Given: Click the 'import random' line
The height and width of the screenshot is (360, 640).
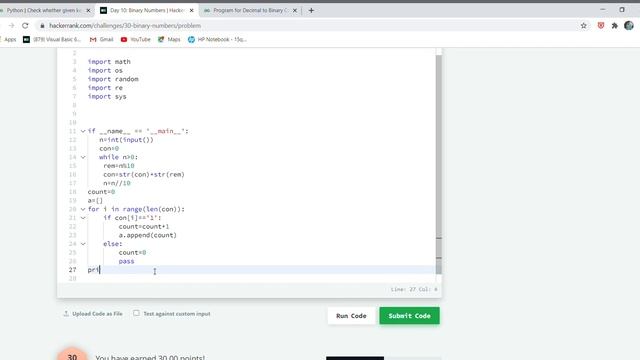Looking at the screenshot, I should click(113, 79).
